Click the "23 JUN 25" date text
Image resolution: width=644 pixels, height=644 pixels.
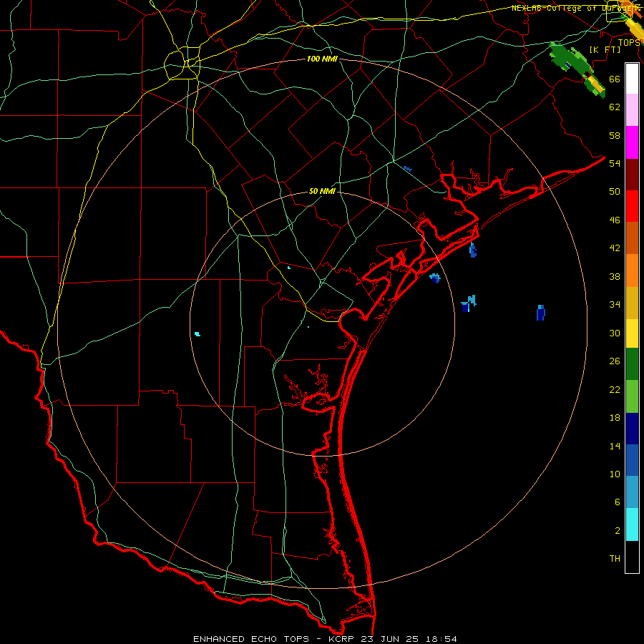click(x=391, y=639)
